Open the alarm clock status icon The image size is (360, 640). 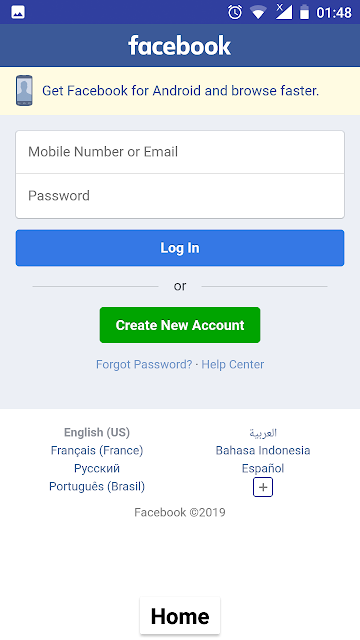click(x=235, y=12)
